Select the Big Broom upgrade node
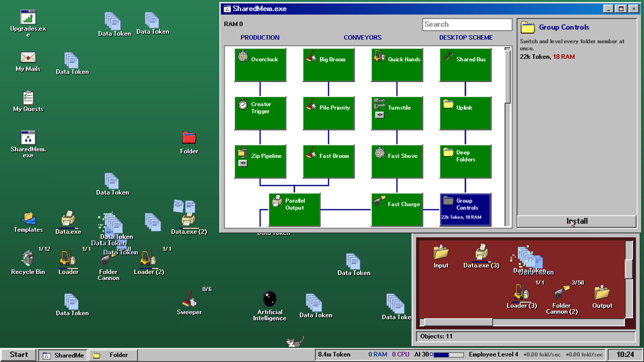Screen dimensions: 644x362 [329, 65]
